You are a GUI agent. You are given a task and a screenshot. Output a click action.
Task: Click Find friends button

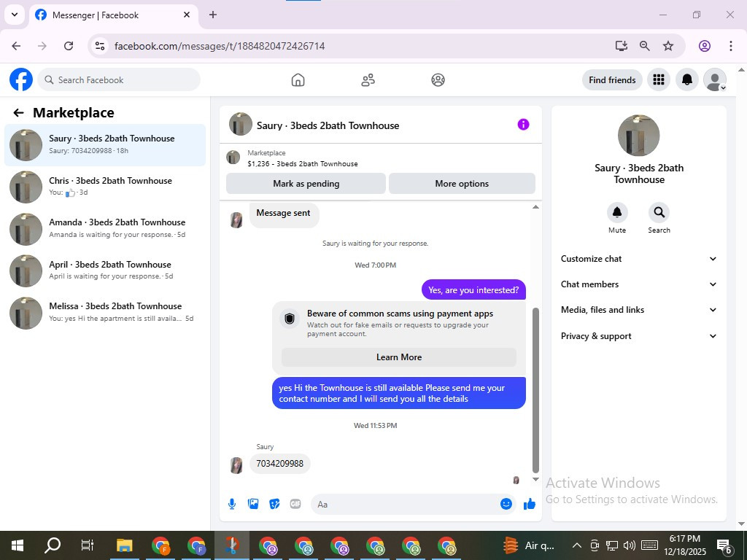612,80
